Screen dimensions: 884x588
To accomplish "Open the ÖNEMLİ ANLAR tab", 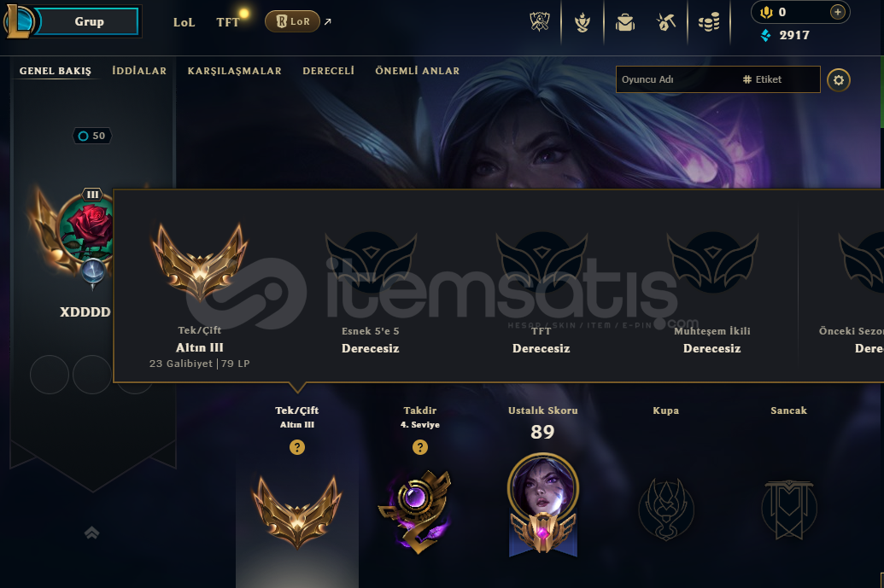I will tap(417, 71).
